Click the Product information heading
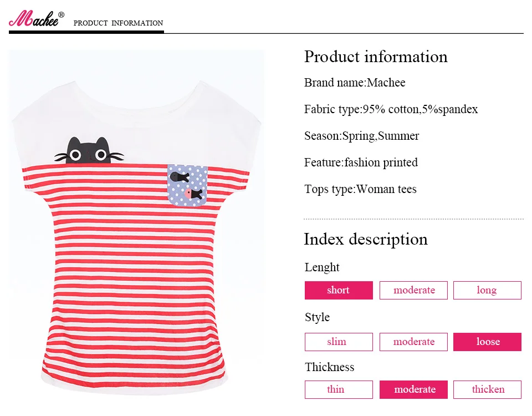 click(376, 57)
